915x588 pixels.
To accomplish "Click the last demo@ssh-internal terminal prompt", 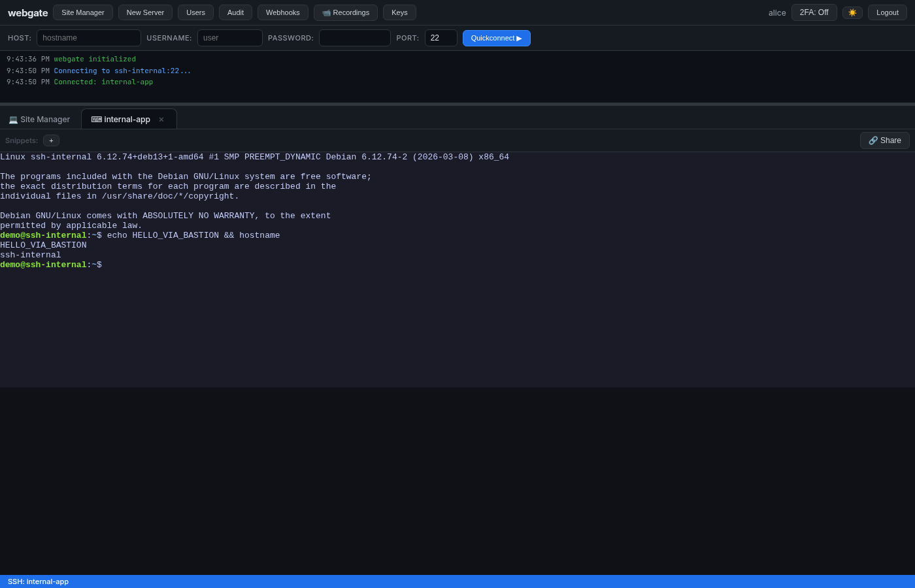I will tap(51, 265).
